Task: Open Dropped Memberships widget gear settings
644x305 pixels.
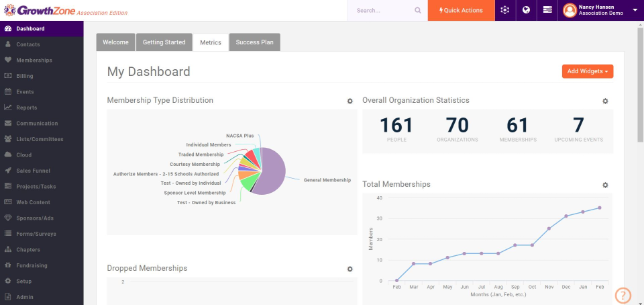Action: [350, 269]
